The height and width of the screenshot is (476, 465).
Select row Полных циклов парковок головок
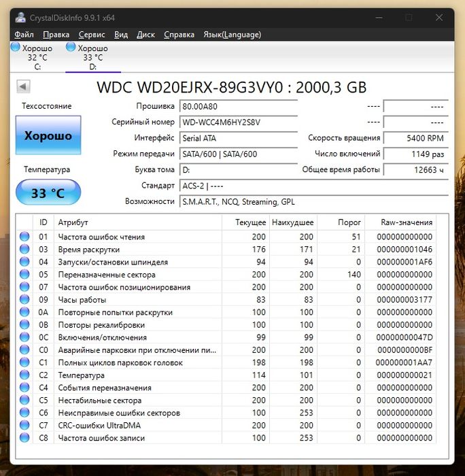(226, 362)
